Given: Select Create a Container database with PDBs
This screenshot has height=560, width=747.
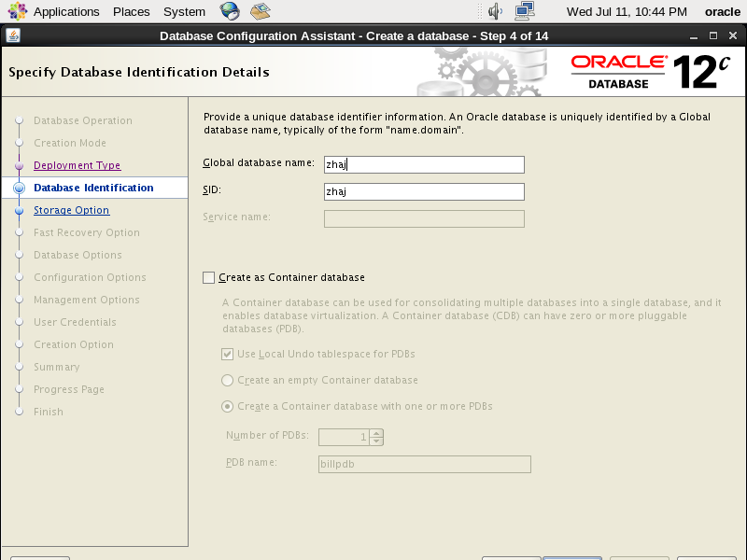Looking at the screenshot, I should 227,407.
